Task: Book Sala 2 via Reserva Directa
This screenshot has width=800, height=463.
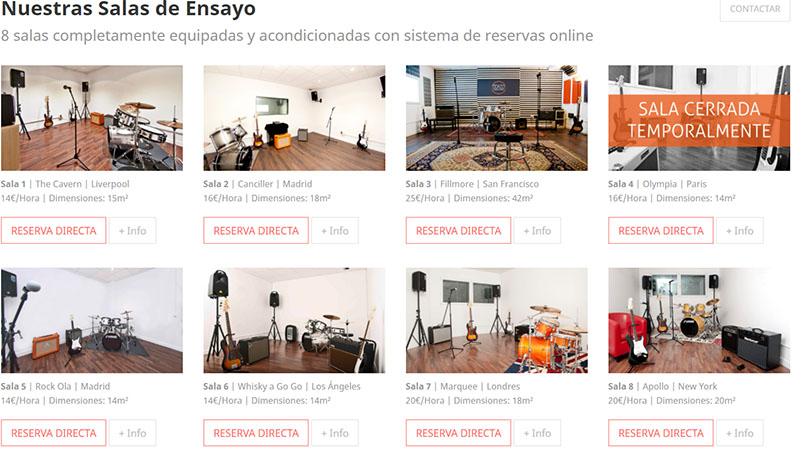Action: pos(256,231)
